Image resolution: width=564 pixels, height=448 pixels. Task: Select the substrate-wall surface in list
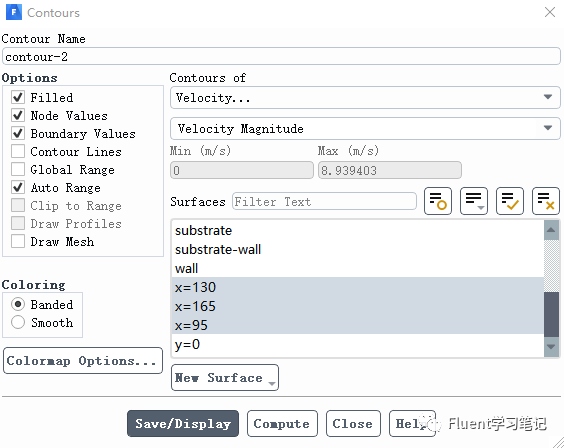358,249
